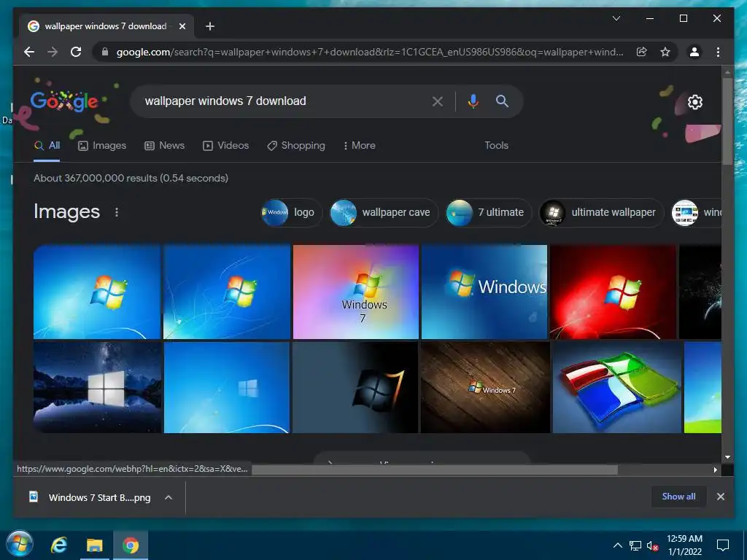Screen dimensions: 747x560
Task: Open search Tools
Action: click(496, 146)
